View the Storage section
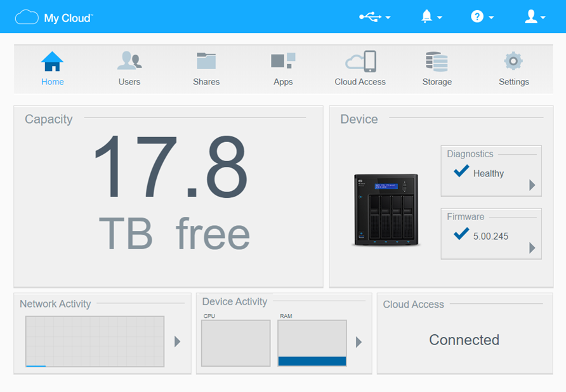Screen dimensions: 566x392 click(437, 67)
